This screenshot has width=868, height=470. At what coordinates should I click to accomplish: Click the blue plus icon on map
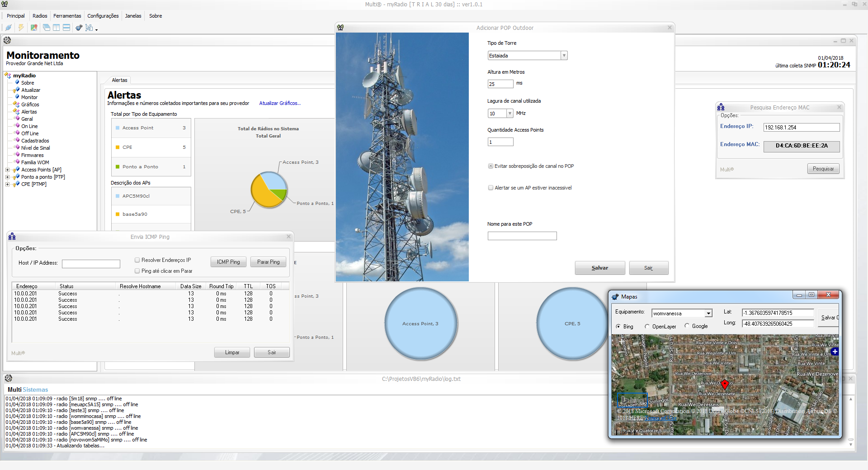(835, 351)
